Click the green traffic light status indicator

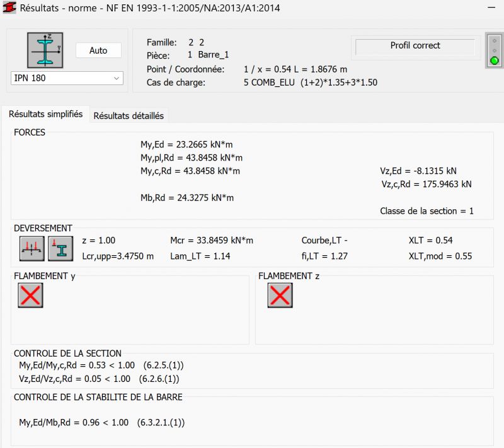point(495,60)
